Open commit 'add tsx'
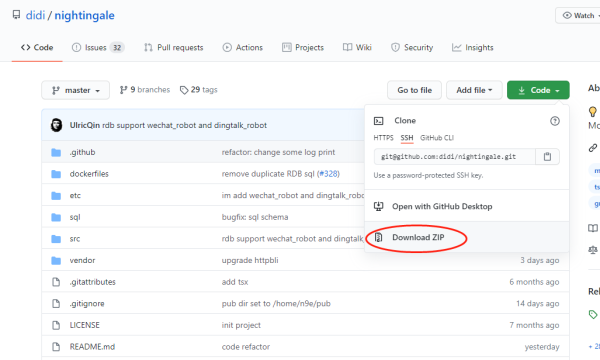The height and width of the screenshot is (360, 600). pos(235,282)
